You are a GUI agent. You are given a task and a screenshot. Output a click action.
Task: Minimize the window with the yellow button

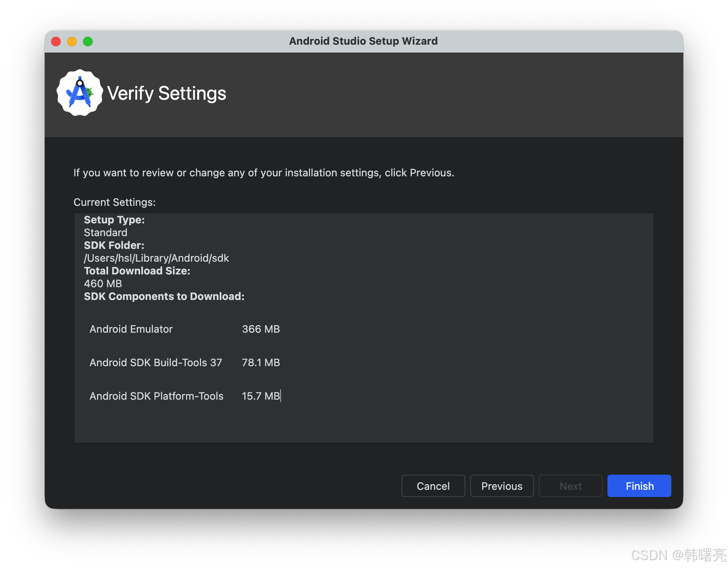(72, 41)
